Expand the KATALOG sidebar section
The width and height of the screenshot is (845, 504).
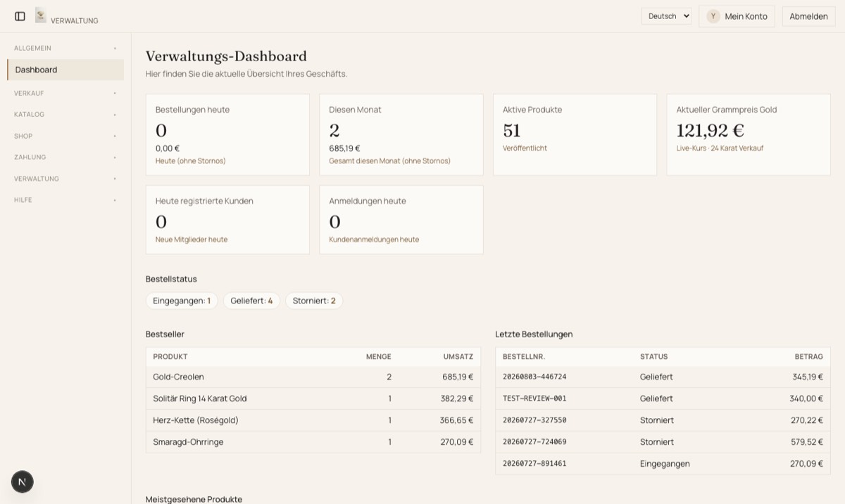tap(65, 114)
